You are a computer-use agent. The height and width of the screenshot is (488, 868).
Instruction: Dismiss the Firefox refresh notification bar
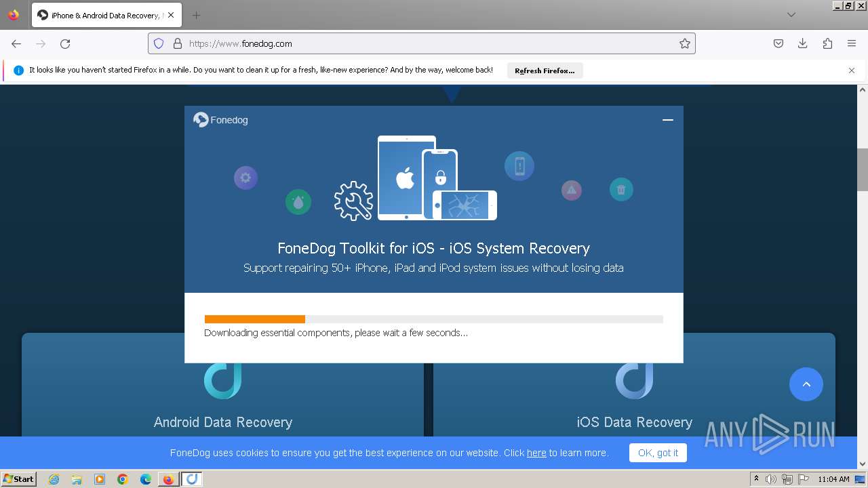coord(852,70)
